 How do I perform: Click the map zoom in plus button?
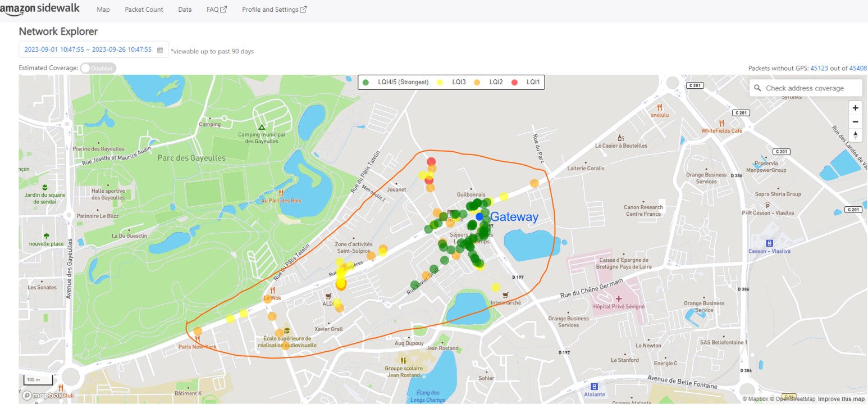(855, 108)
